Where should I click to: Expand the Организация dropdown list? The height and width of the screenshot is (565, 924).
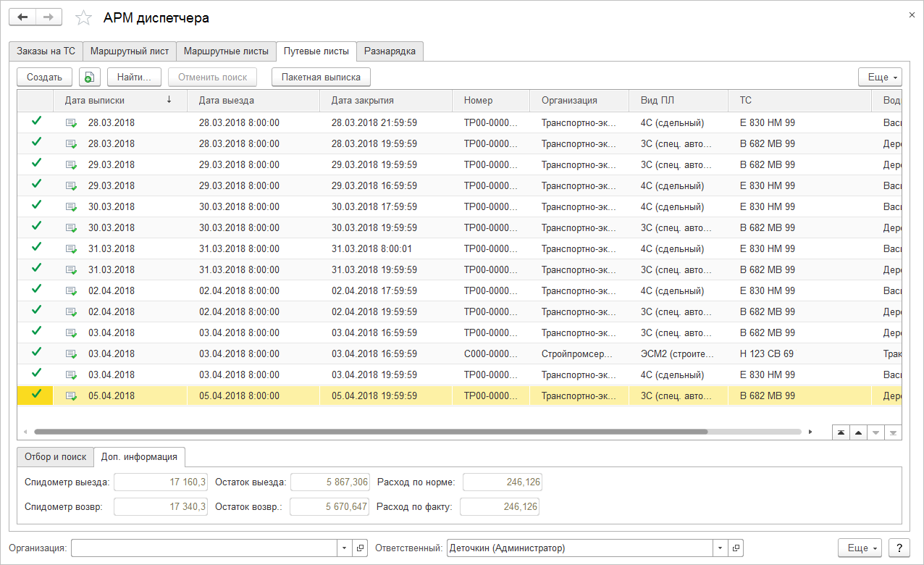(345, 548)
